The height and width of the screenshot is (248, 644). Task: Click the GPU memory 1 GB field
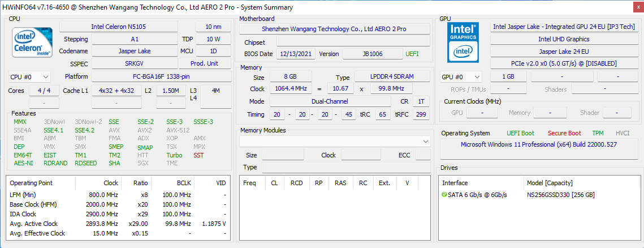point(508,77)
